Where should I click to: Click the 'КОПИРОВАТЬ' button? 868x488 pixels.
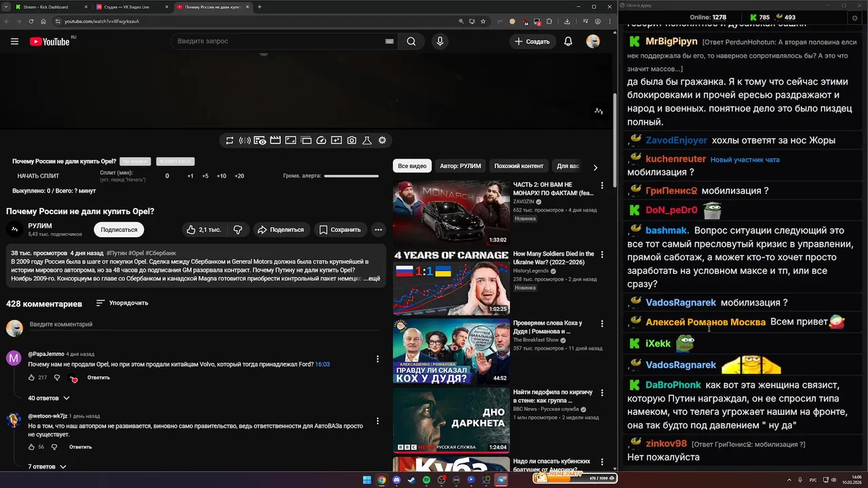[x=175, y=161]
